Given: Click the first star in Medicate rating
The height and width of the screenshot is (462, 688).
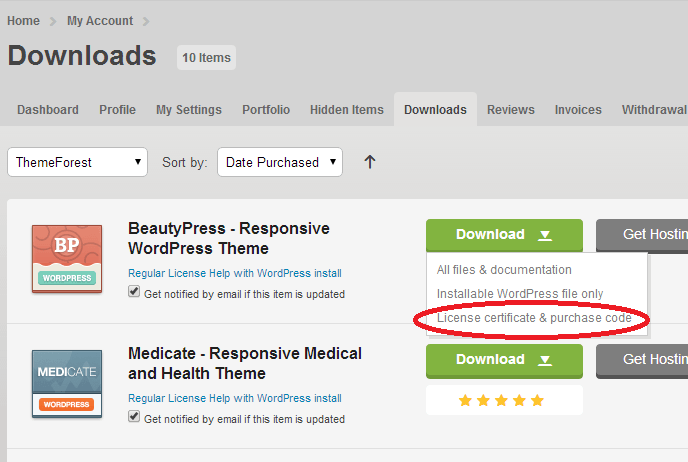Looking at the screenshot, I should (465, 400).
